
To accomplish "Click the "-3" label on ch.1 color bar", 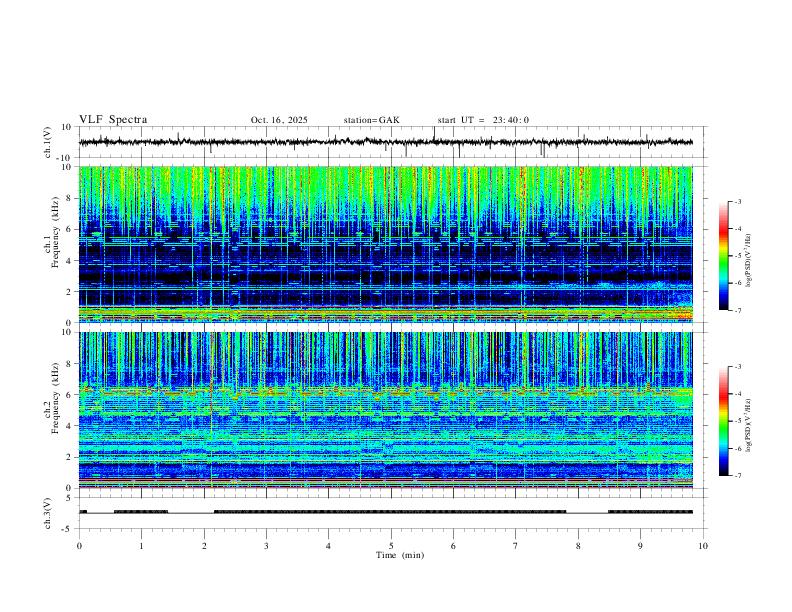I will [737, 201].
